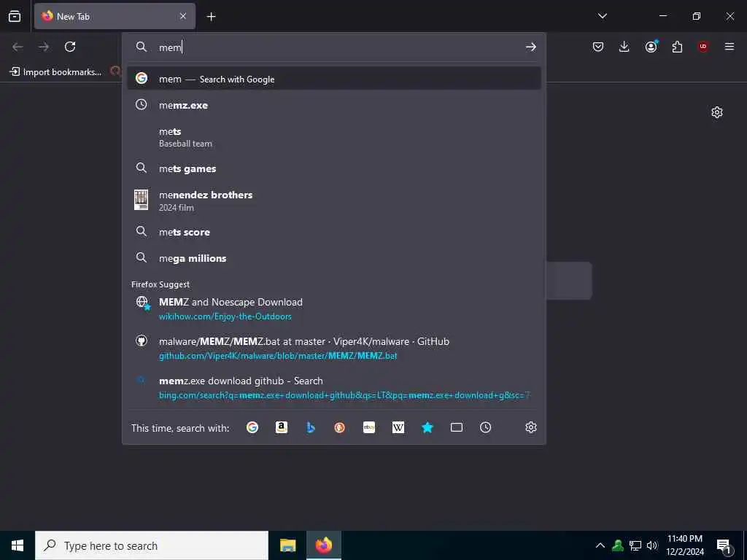Search bookmarks with the star icon
The width and height of the screenshot is (747, 560).
coord(427,427)
